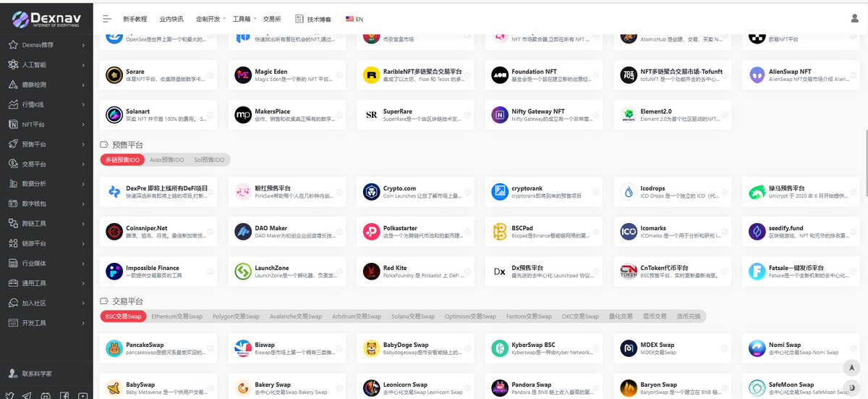
Task: Click the Solanart logo icon
Action: [x=114, y=115]
